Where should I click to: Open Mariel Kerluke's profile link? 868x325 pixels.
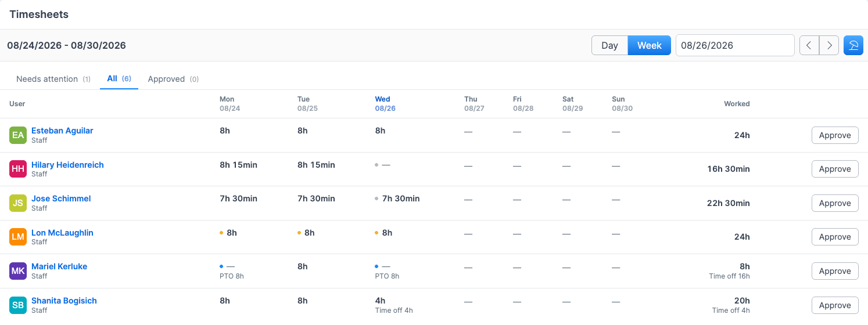click(x=59, y=266)
